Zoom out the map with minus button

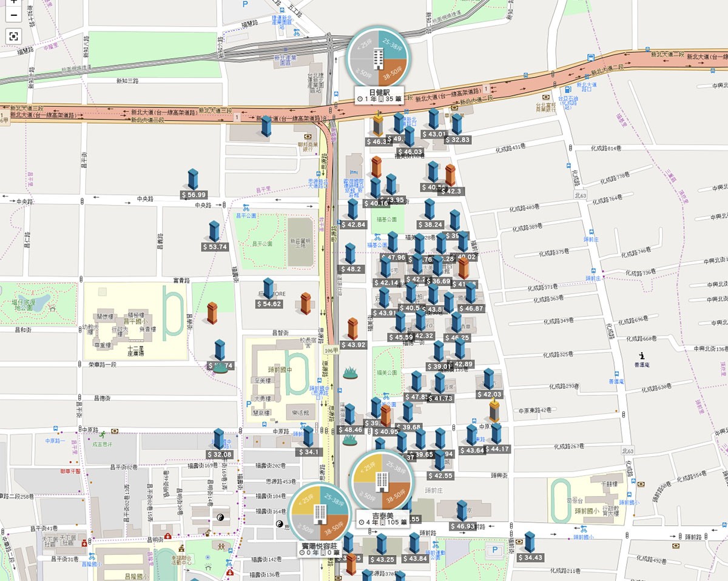(13, 15)
